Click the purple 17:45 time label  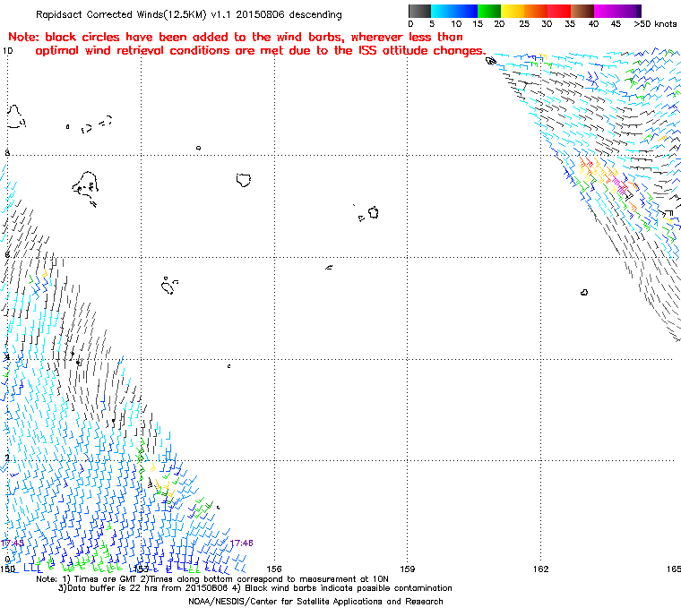click(x=13, y=543)
